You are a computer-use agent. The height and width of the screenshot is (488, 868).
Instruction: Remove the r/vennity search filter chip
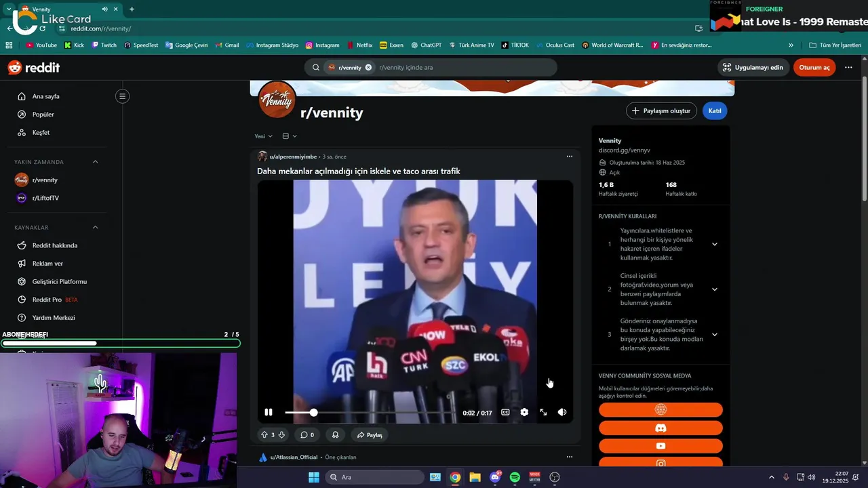click(x=368, y=67)
